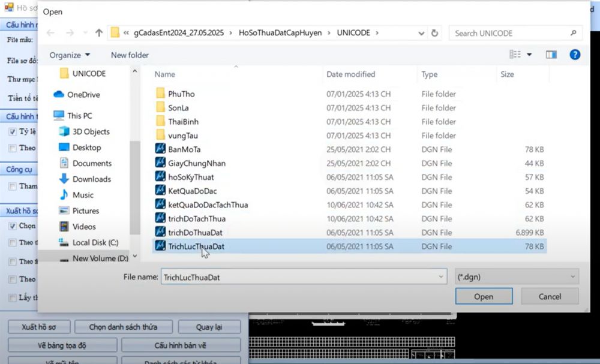Screen dimensions: 600x364
Task: Enable the Tham checkbox under Công cụ
Action: point(12,186)
